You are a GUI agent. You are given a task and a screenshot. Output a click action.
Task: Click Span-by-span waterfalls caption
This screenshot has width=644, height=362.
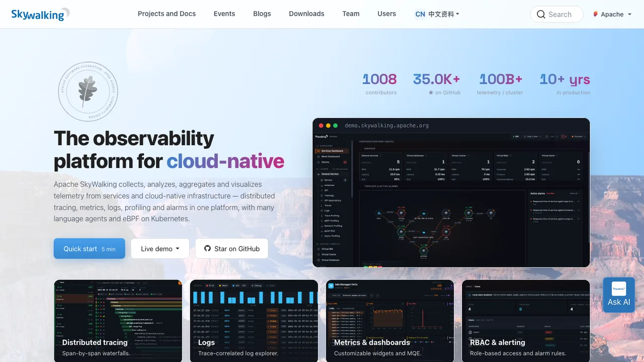pos(96,353)
